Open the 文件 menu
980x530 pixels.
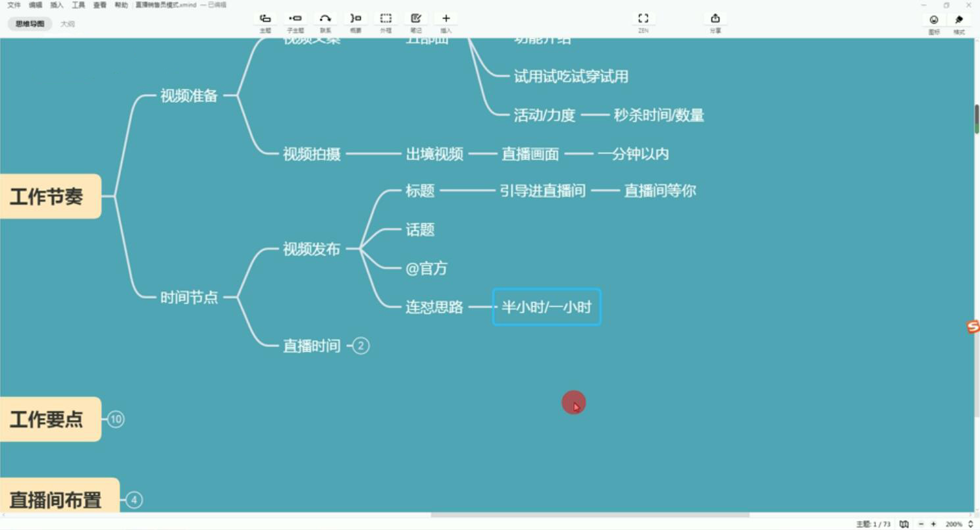click(x=14, y=5)
